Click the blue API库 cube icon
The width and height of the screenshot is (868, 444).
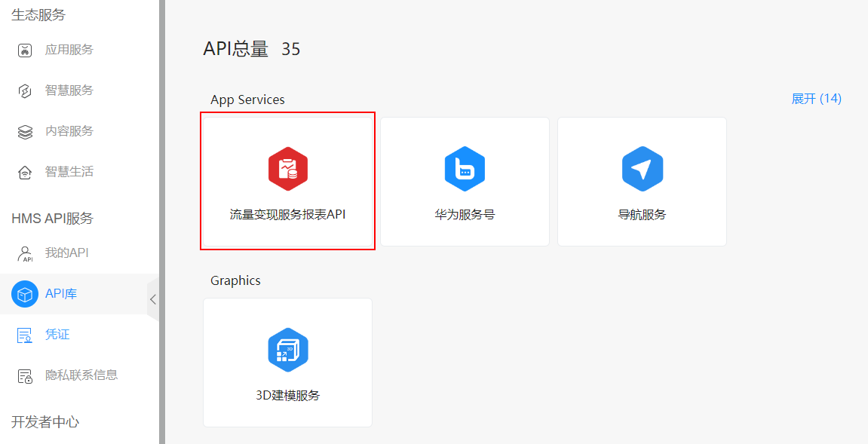click(25, 294)
